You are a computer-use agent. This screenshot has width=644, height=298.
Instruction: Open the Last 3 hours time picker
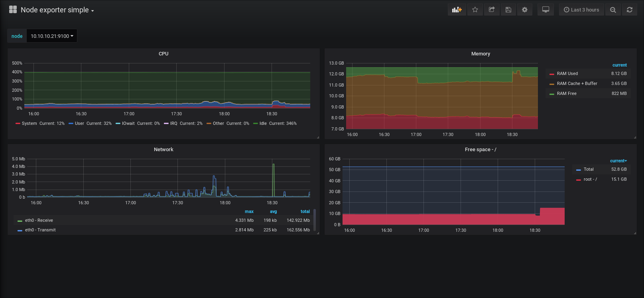pos(581,10)
